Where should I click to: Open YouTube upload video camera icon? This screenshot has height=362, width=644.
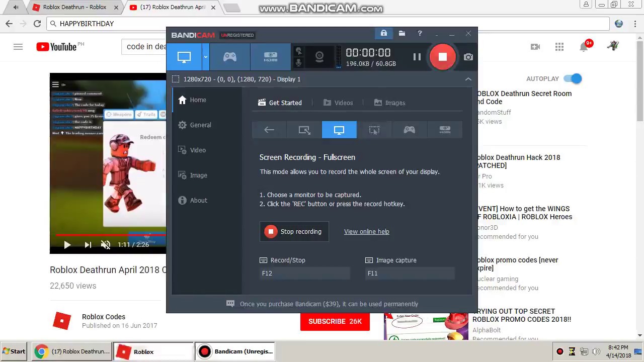coord(535,47)
